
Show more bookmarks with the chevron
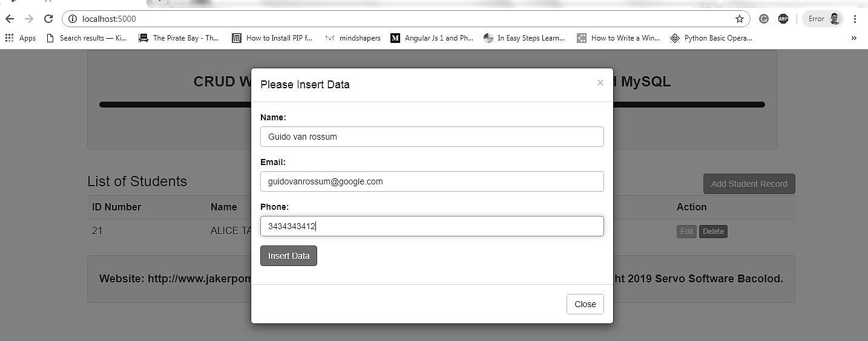click(x=854, y=38)
